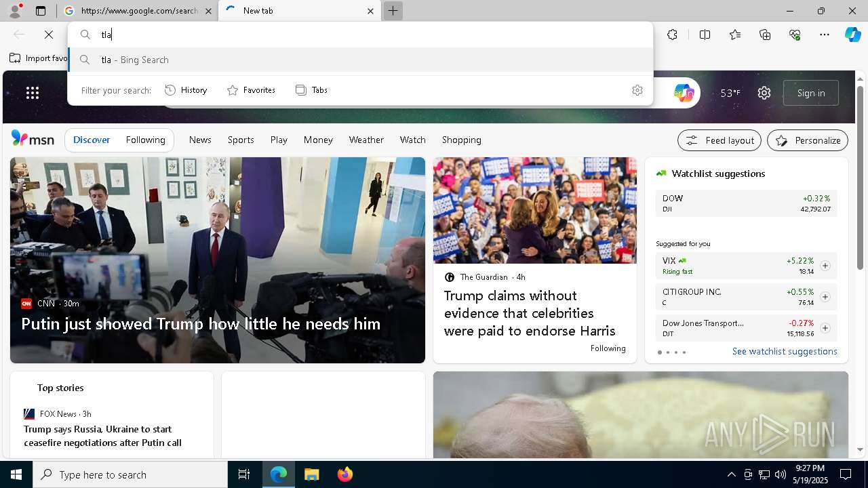Screen dimensions: 868x488
Task: Click the taskbar search box
Action: click(130, 474)
